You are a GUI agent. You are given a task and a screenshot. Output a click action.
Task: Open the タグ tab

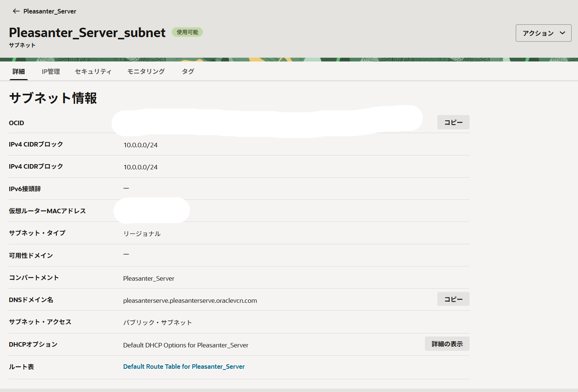coord(188,72)
